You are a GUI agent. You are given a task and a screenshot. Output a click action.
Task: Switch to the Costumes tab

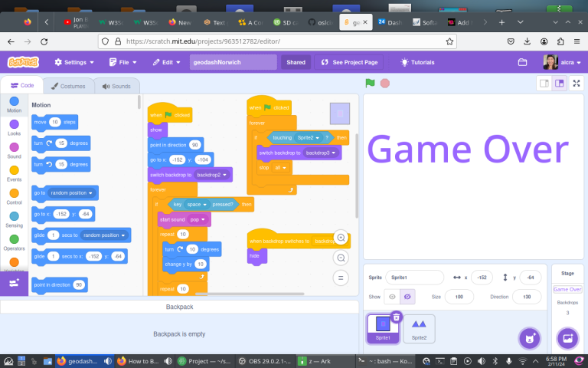point(67,86)
